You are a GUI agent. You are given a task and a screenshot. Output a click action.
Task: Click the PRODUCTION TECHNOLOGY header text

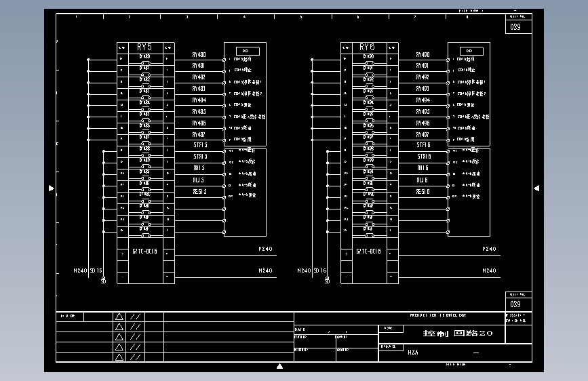tap(437, 315)
